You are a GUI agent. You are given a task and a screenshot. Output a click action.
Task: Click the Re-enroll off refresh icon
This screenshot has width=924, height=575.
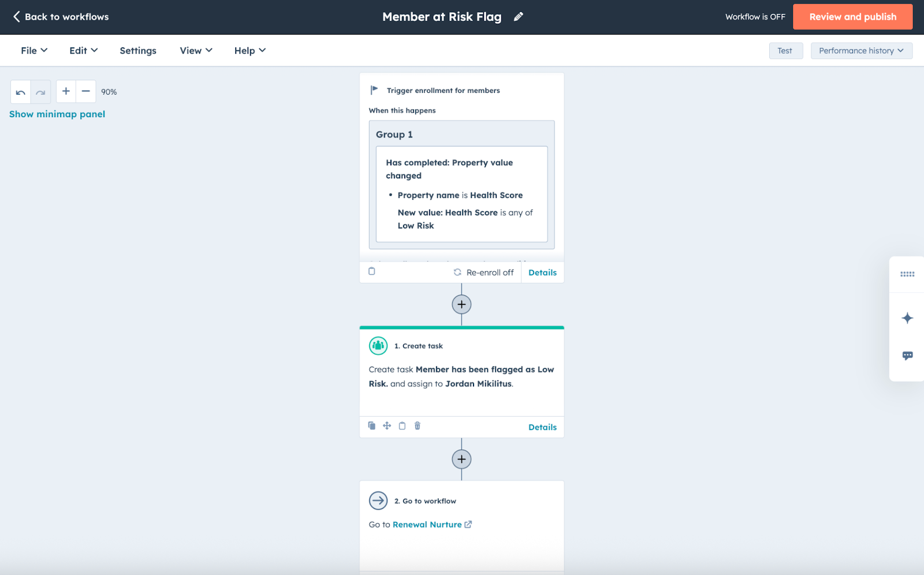[x=457, y=272]
